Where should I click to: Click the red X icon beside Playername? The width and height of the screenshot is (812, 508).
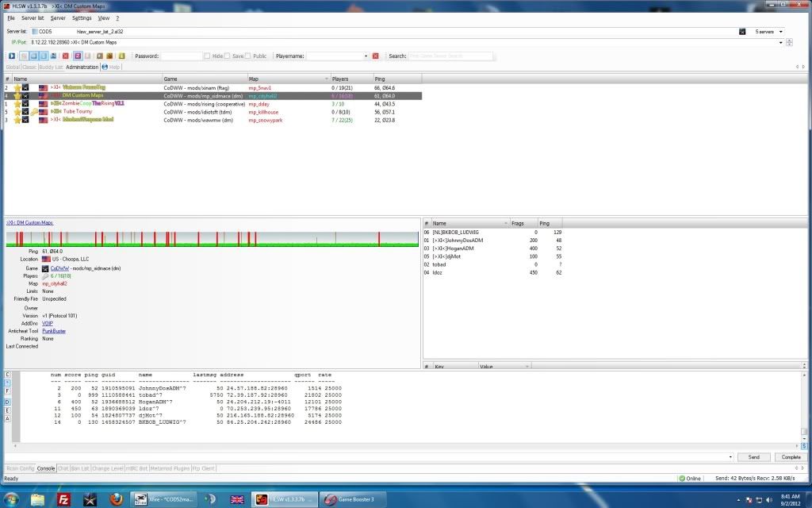coord(376,56)
